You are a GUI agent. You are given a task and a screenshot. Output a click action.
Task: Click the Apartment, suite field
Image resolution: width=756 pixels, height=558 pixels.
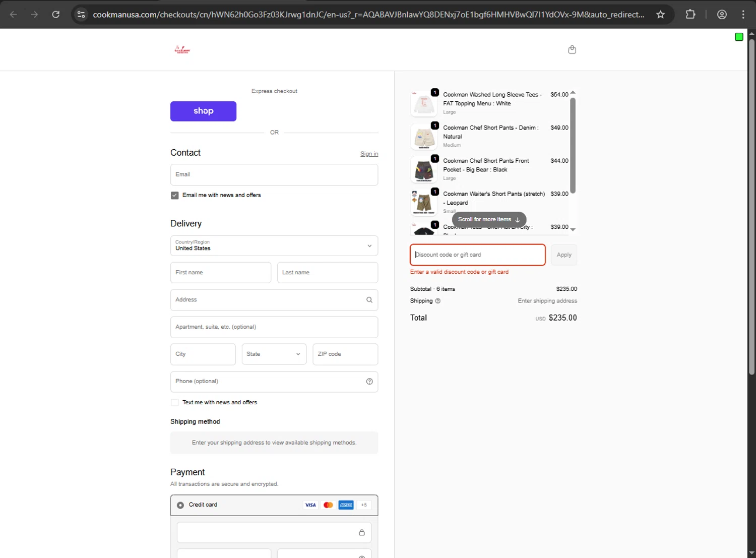(x=274, y=327)
